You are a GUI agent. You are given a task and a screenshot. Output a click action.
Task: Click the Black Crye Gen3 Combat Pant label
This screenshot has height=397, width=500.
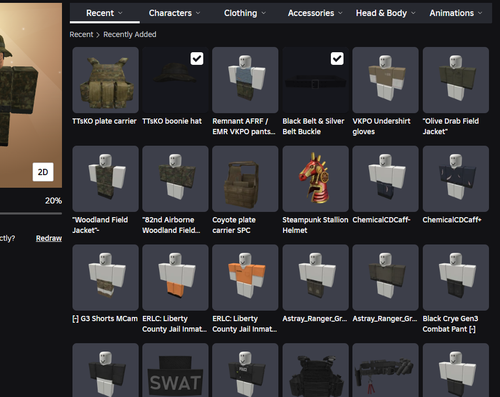450,324
